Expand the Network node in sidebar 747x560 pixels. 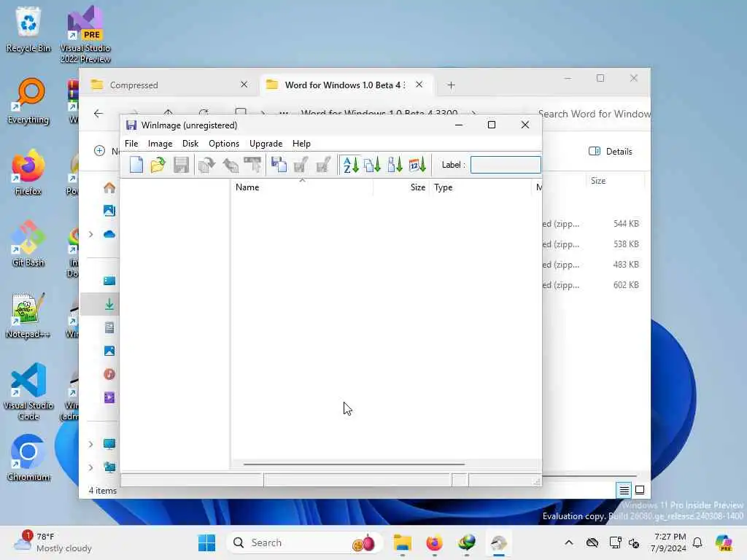pyautogui.click(x=90, y=467)
